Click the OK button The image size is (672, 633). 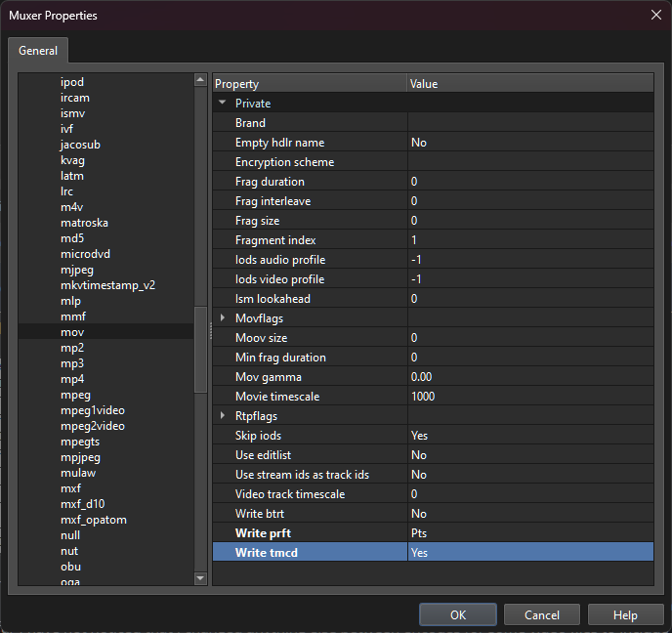tap(458, 614)
